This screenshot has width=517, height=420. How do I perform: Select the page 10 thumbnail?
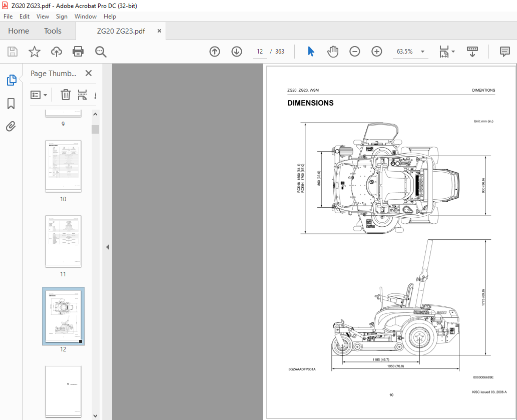coord(63,166)
